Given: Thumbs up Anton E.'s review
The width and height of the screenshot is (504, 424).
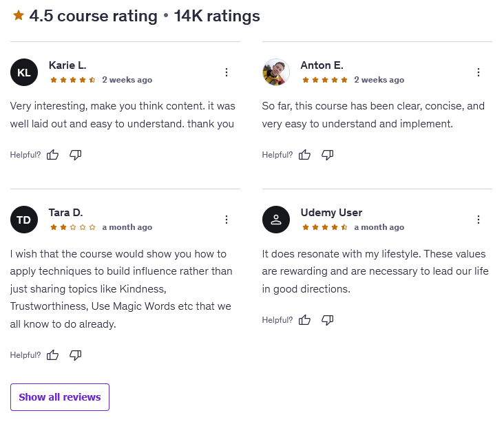Looking at the screenshot, I should coord(305,155).
